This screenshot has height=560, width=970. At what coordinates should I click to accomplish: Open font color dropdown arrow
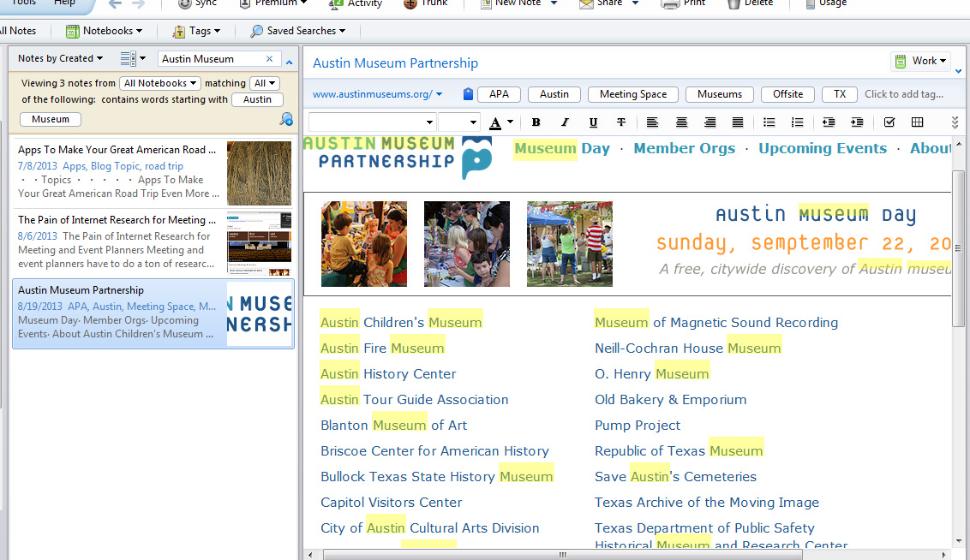511,122
